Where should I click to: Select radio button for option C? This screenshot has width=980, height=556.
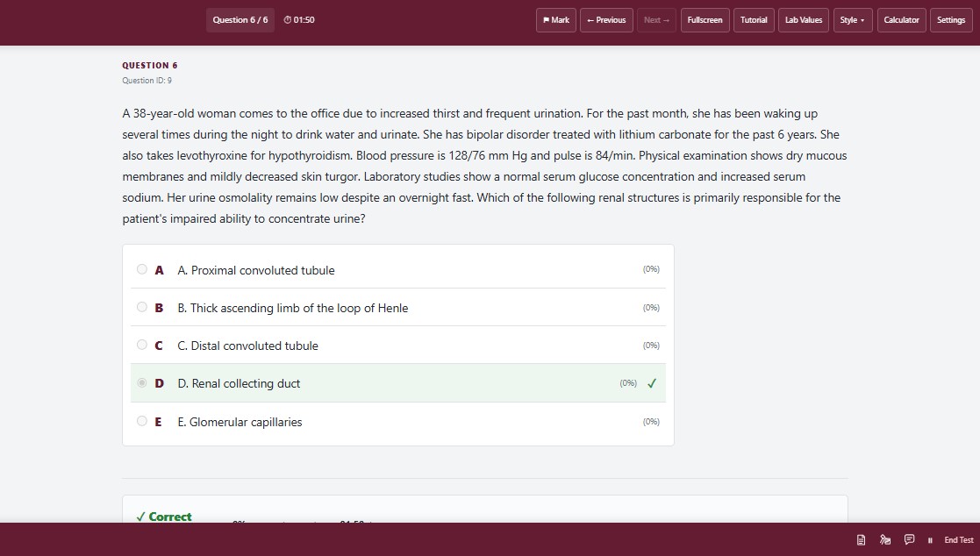[x=142, y=345]
